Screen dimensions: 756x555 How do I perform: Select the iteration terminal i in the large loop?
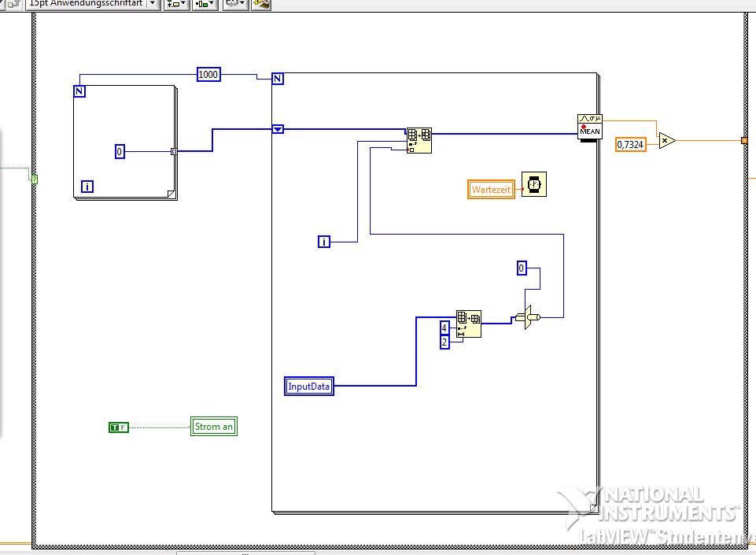coord(324,242)
